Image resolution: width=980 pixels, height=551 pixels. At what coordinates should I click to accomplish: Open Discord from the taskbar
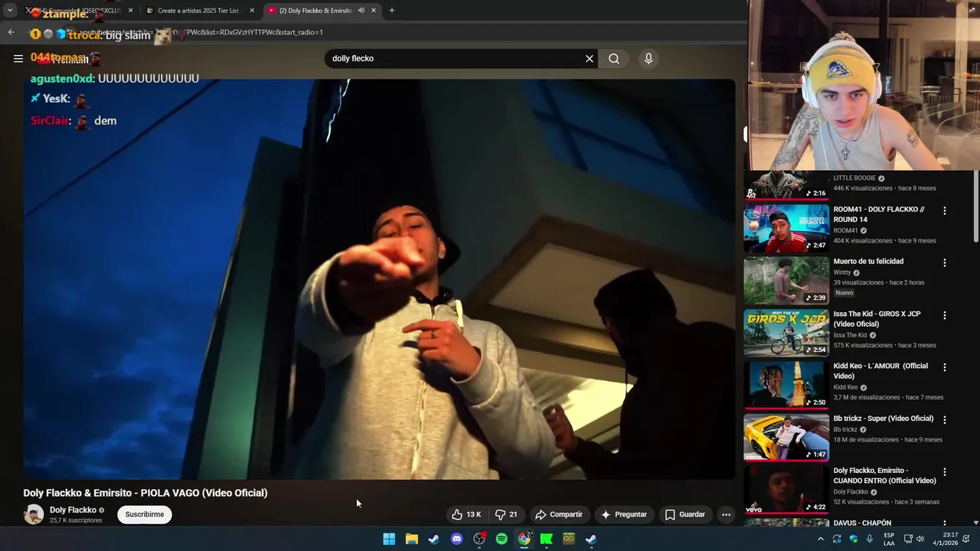457,539
